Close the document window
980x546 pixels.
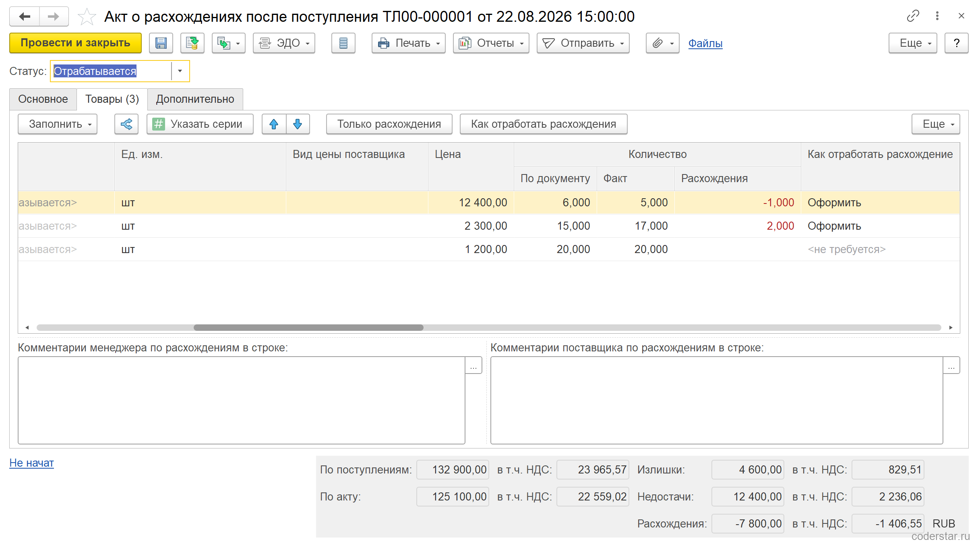pyautogui.click(x=961, y=16)
